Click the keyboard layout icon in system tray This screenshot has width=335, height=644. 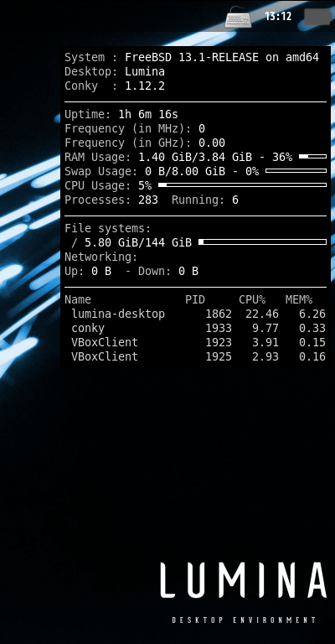pyautogui.click(x=238, y=18)
